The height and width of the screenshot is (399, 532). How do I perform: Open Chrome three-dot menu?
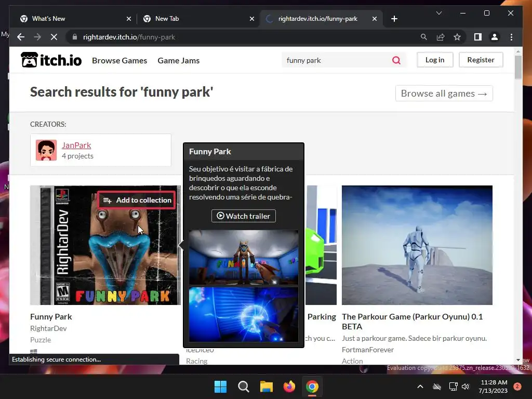coord(511,37)
